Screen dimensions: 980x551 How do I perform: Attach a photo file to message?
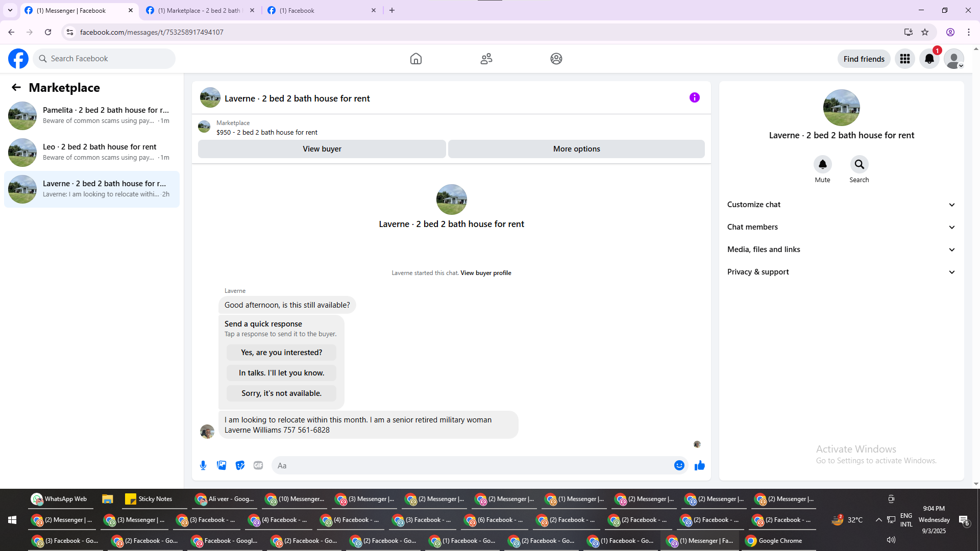click(x=222, y=465)
